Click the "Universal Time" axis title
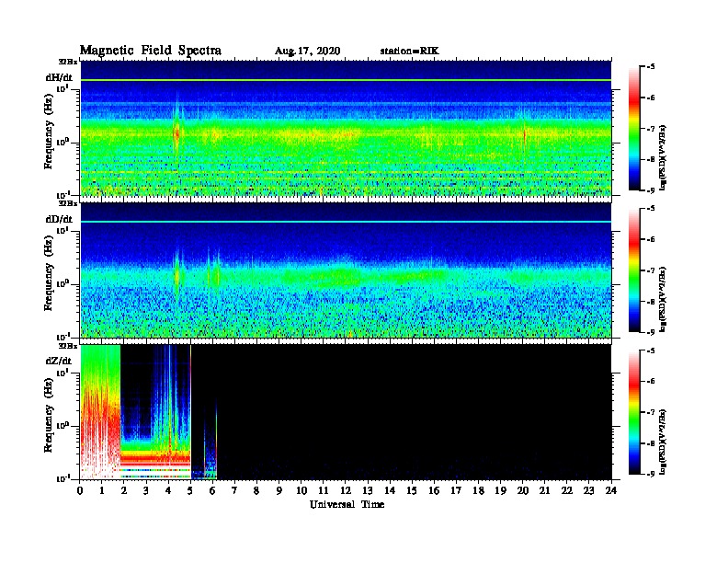 tap(347, 504)
